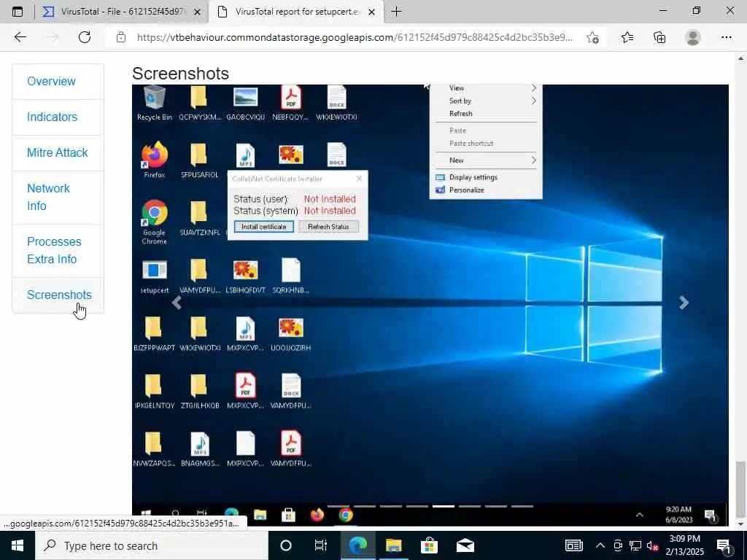Open the 3:09 PM clock and calendar

point(684,545)
